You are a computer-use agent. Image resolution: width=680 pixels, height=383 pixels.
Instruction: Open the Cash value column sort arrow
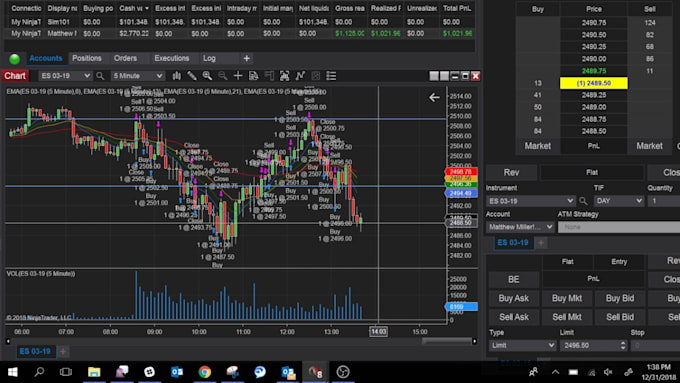point(147,8)
